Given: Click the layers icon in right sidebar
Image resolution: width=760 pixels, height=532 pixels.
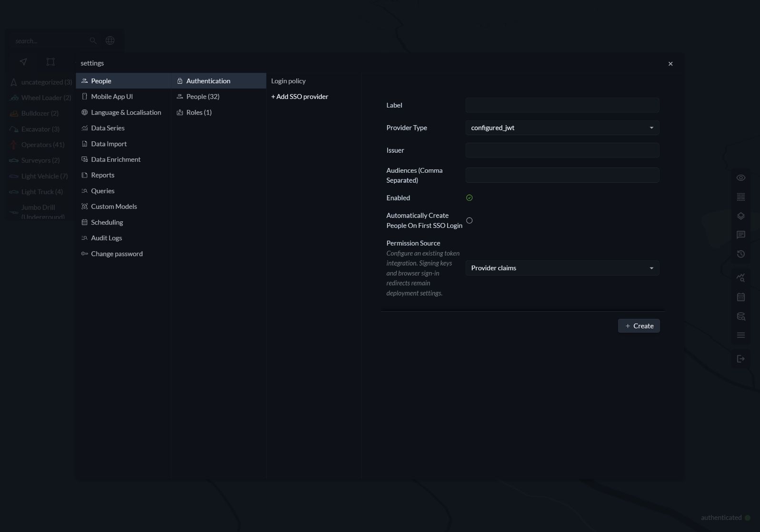Looking at the screenshot, I should (x=741, y=216).
